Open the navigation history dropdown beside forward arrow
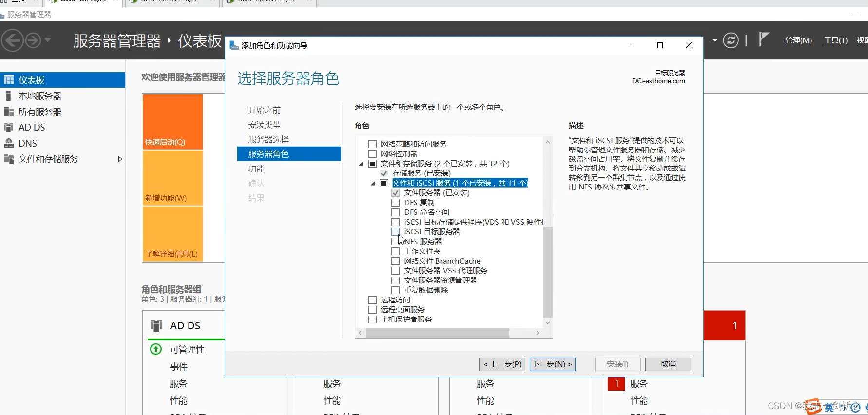 47,40
